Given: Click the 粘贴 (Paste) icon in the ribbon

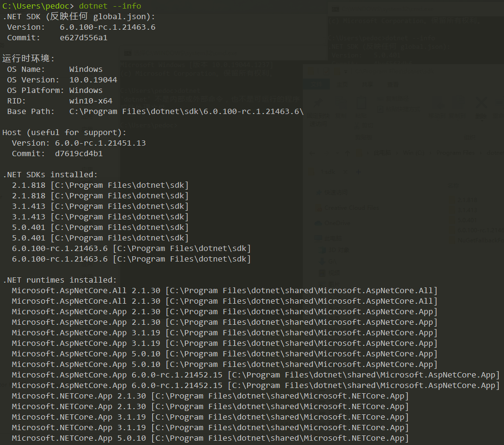Looking at the screenshot, I should pyautogui.click(x=361, y=103).
